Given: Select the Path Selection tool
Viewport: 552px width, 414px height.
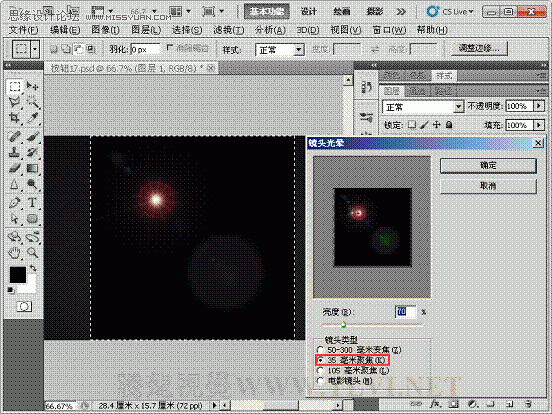Looking at the screenshot, I should point(15,219).
